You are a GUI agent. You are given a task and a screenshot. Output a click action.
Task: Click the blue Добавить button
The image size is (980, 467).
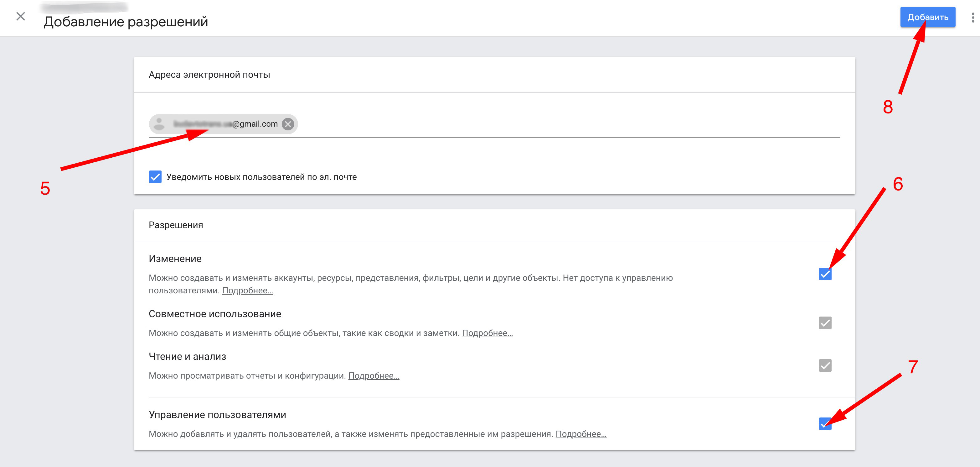point(927,17)
